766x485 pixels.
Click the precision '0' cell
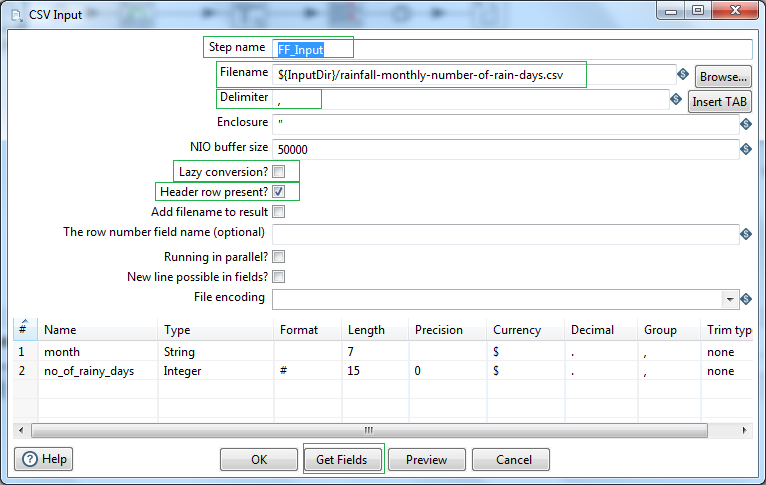pos(447,371)
